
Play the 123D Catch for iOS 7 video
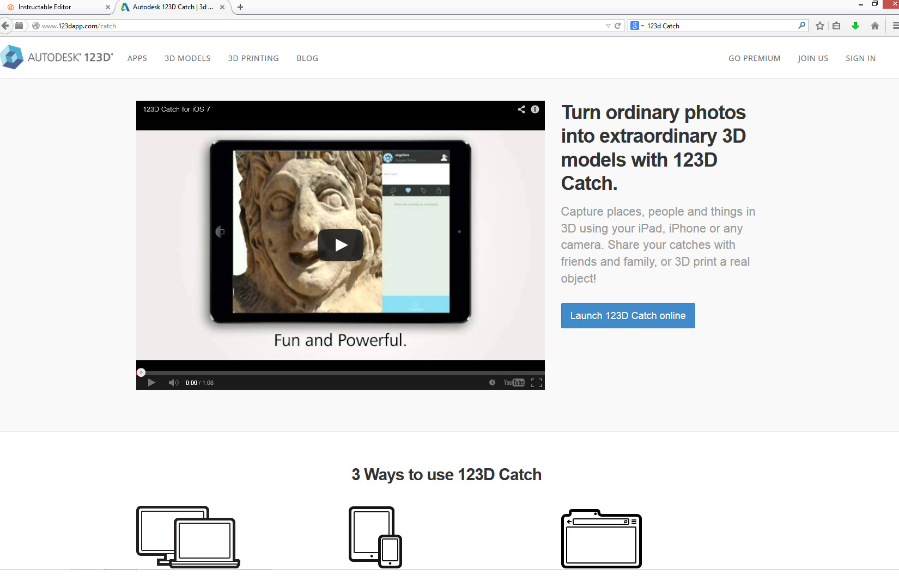point(340,245)
